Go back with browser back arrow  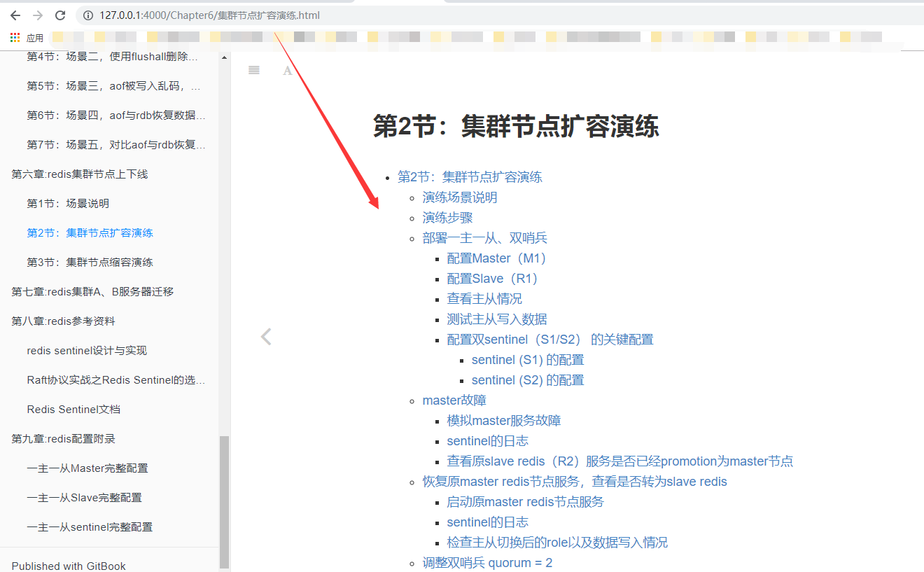pos(15,15)
